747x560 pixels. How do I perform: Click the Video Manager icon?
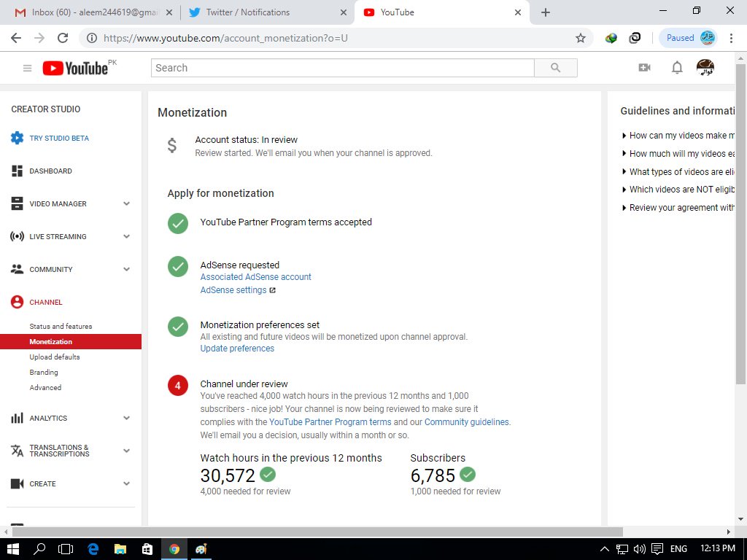(x=18, y=204)
